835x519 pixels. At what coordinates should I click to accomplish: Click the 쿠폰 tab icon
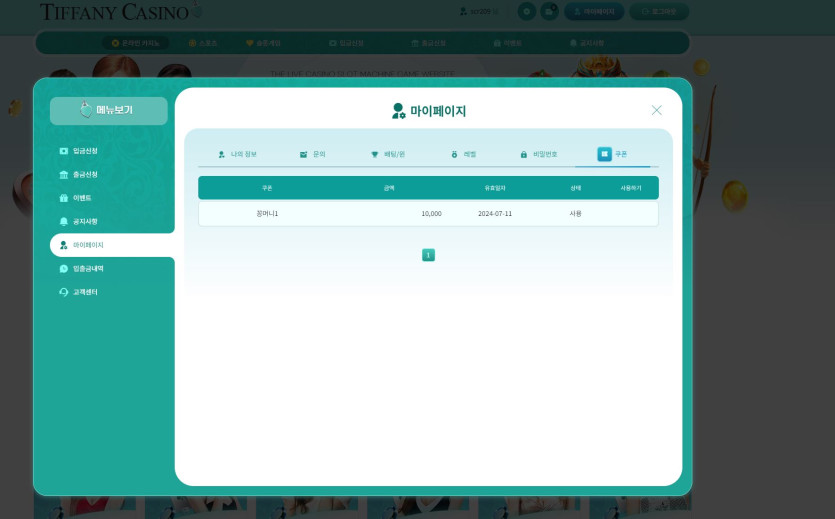[604, 154]
